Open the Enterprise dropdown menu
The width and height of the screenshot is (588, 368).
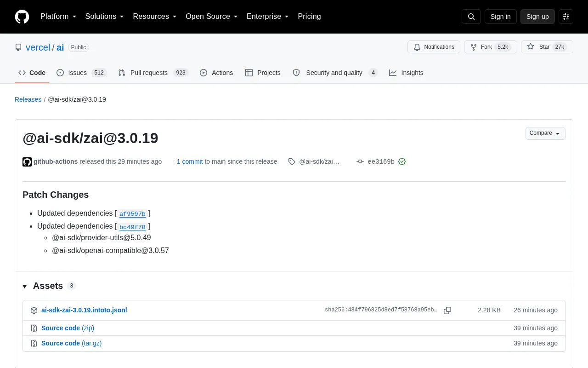tap(268, 17)
